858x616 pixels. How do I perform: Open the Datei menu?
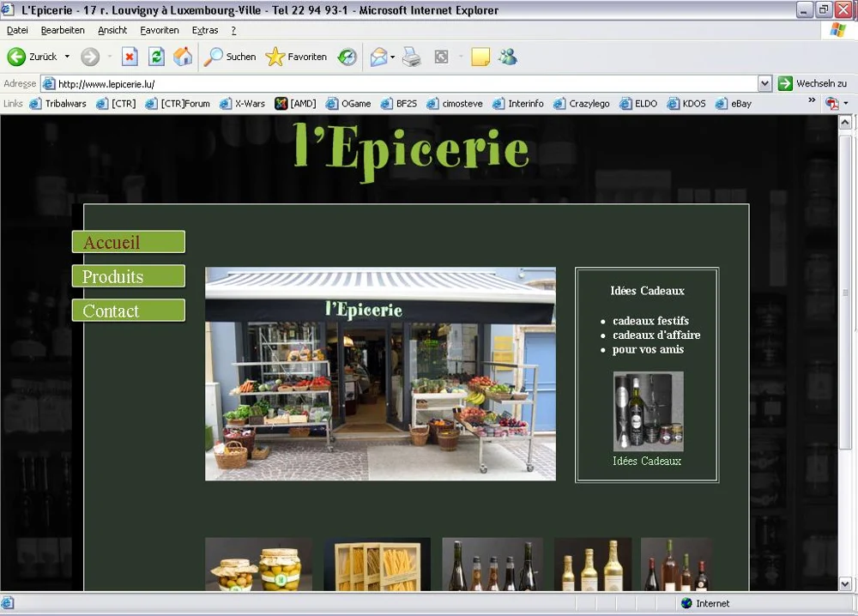click(17, 30)
